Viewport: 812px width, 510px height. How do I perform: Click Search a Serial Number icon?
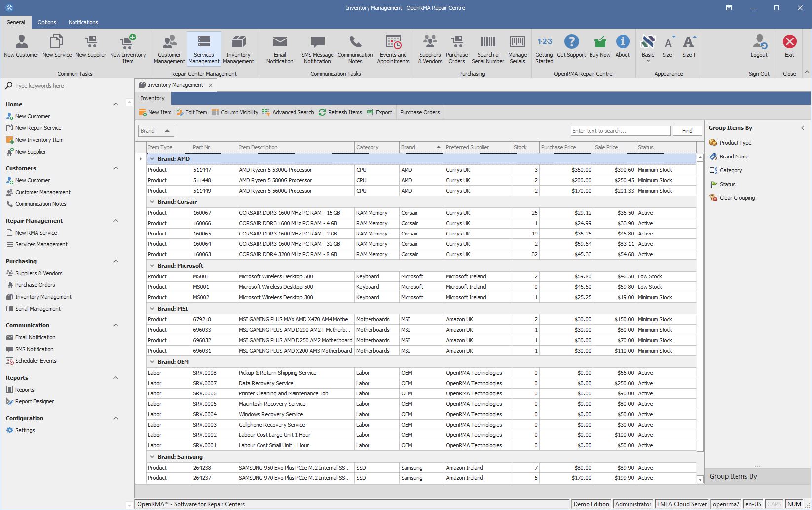pyautogui.click(x=488, y=49)
